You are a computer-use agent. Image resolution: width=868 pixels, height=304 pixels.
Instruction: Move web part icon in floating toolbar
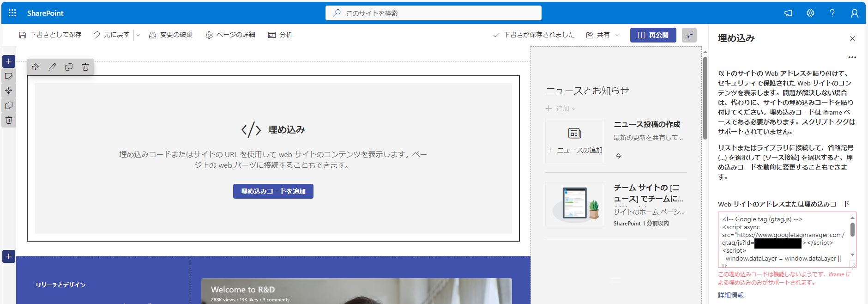point(36,67)
